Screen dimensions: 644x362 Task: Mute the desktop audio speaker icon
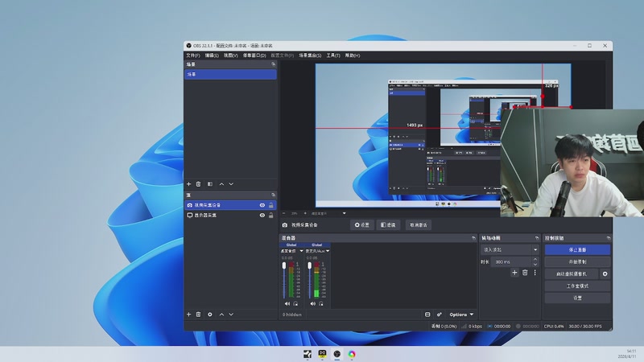pyautogui.click(x=287, y=303)
